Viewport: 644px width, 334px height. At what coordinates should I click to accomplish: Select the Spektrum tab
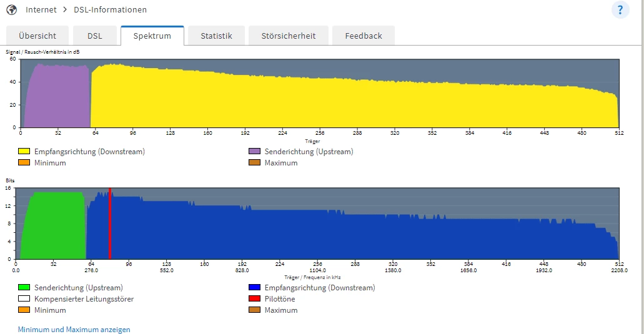pyautogui.click(x=152, y=36)
